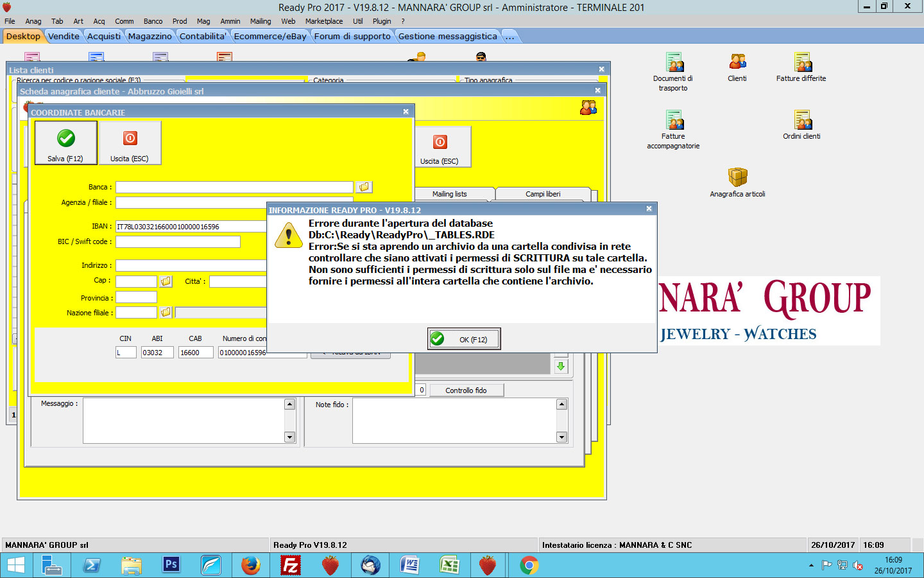Click OK (F12) in the error dialog
This screenshot has width=924, height=578.
click(x=464, y=339)
